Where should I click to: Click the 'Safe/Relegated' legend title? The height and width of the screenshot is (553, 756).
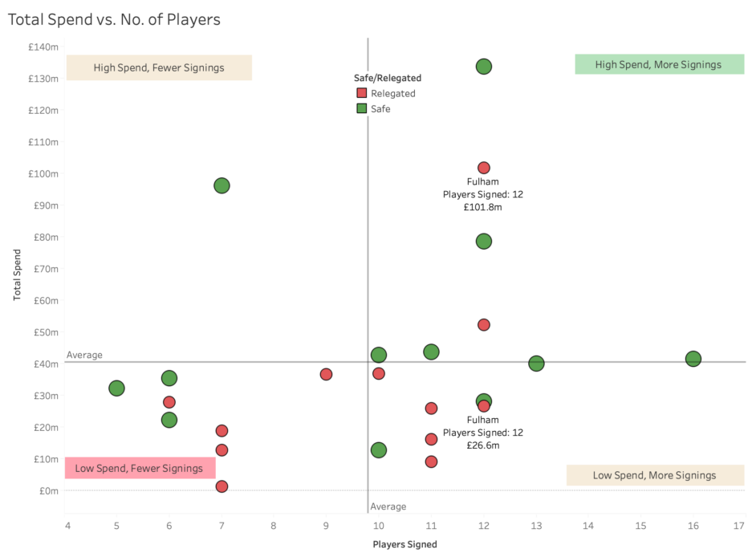coord(388,78)
